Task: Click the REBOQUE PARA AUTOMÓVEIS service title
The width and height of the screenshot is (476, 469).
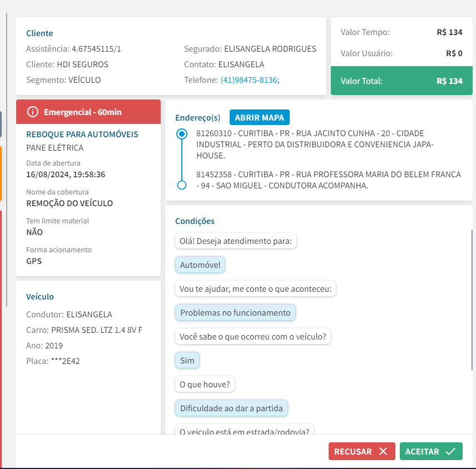Action: [82, 134]
